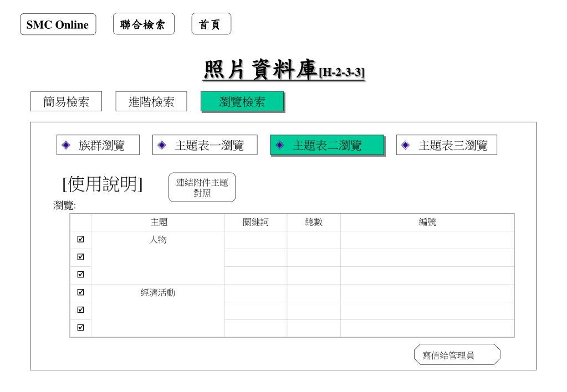Click diamond icon beside 族群瀏覽
This screenshot has width=567, height=392.
[66, 145]
